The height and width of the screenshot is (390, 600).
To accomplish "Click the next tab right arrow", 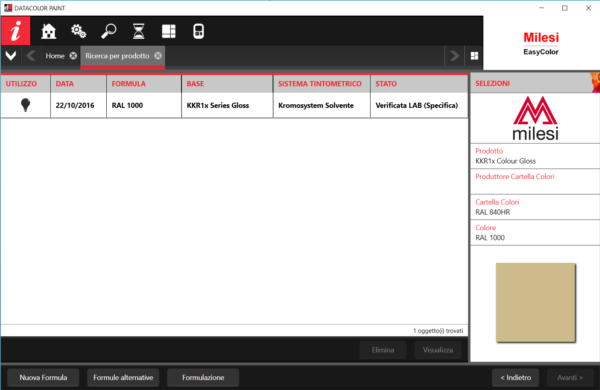I will [x=454, y=56].
